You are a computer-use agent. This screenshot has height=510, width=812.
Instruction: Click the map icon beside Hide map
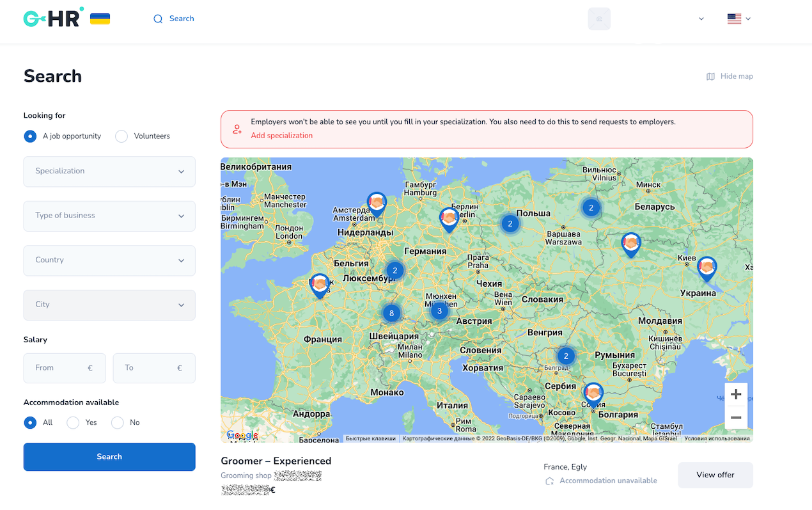coord(710,77)
